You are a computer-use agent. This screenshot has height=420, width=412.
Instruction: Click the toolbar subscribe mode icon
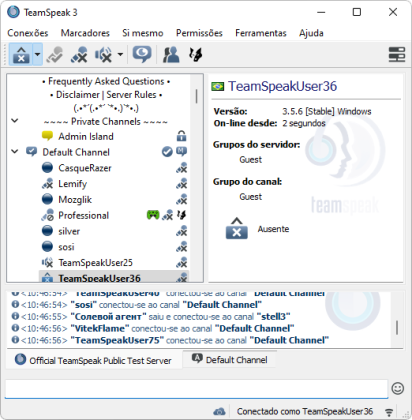pos(142,54)
